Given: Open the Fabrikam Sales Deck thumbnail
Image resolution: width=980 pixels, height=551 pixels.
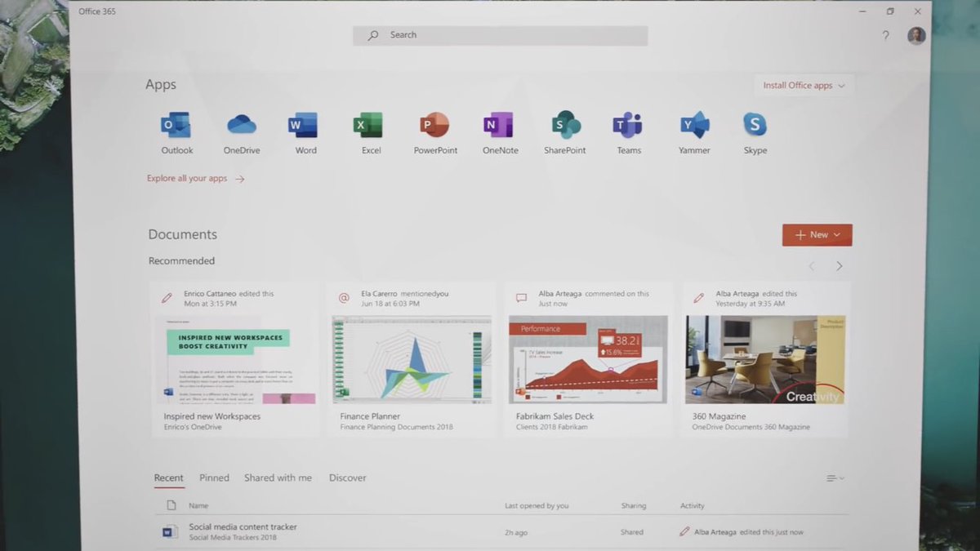Looking at the screenshot, I should pyautogui.click(x=588, y=360).
